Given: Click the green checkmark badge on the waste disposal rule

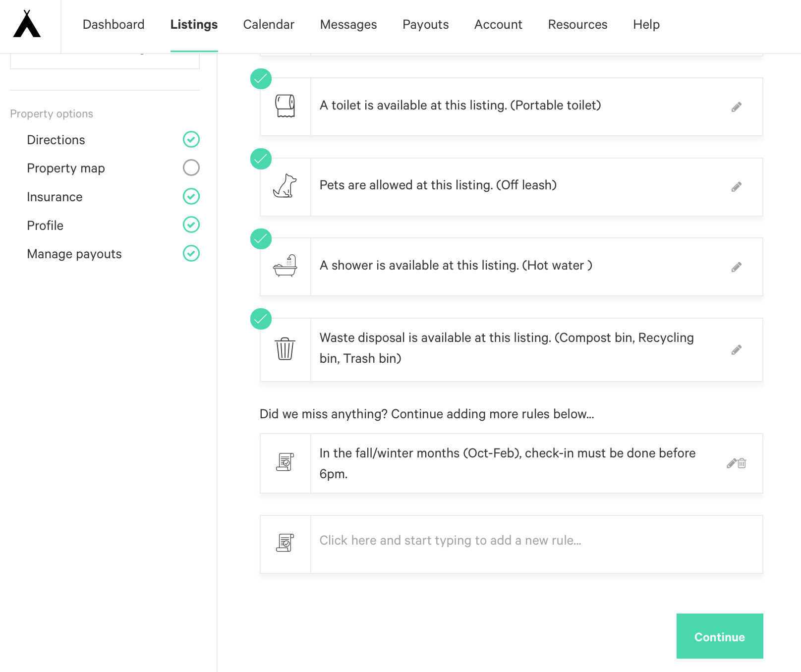Looking at the screenshot, I should pos(261,319).
